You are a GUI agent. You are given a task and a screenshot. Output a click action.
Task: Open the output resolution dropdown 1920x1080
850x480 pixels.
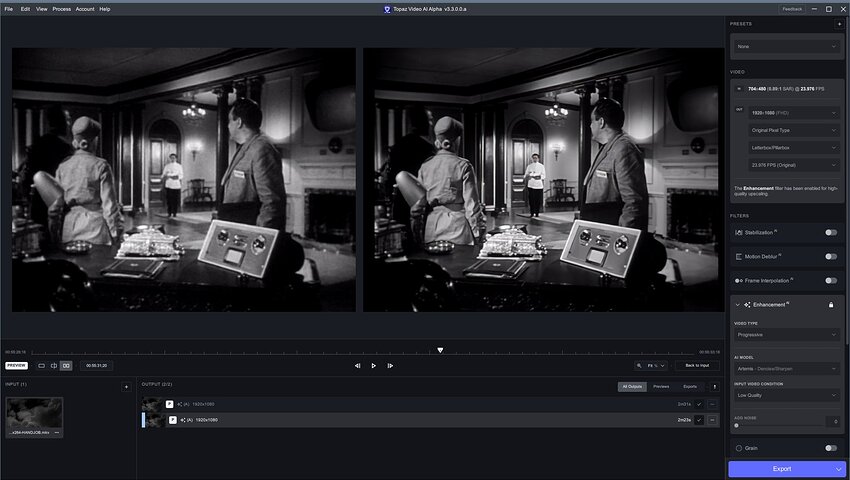[794, 113]
